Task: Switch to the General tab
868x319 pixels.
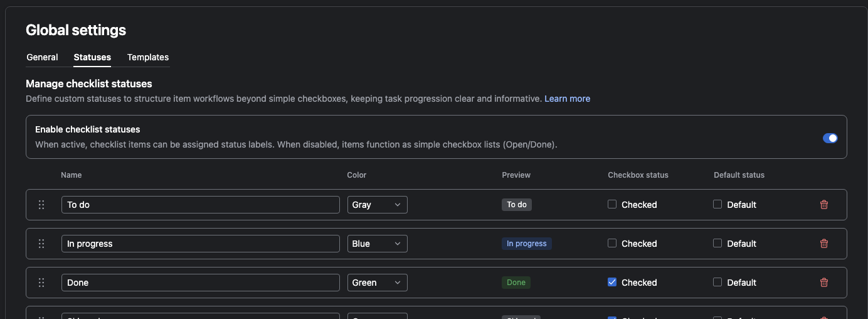Action: [x=42, y=57]
